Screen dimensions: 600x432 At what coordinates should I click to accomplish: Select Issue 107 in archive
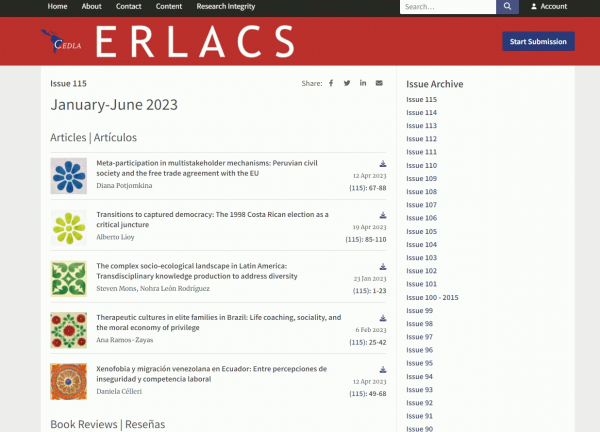(421, 205)
